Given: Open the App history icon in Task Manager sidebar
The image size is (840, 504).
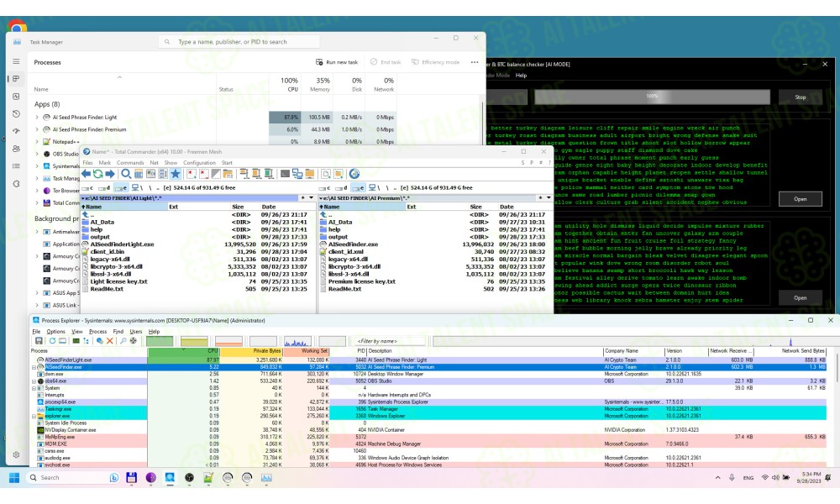Looking at the screenshot, I should click(x=16, y=113).
